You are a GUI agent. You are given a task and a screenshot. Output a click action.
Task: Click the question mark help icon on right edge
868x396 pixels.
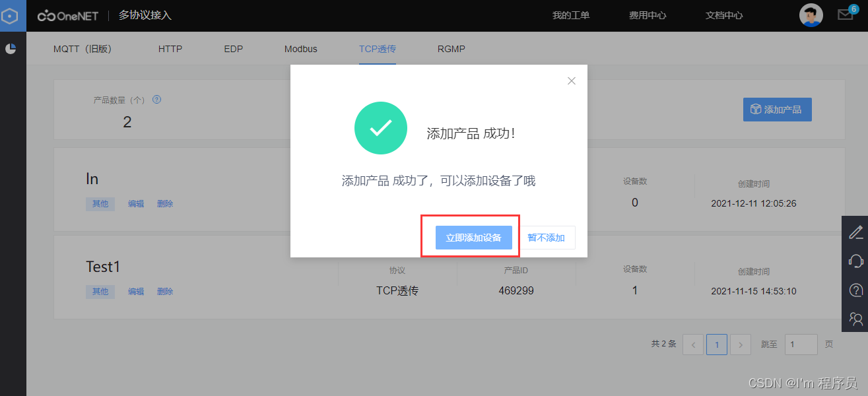coord(856,290)
